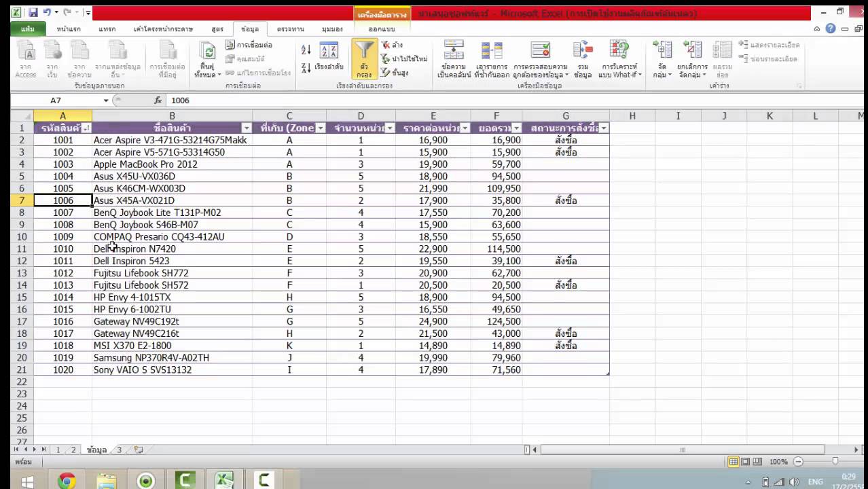Open the Insert (แทรก) ribbon tab
This screenshot has height=489, width=868.
(107, 29)
